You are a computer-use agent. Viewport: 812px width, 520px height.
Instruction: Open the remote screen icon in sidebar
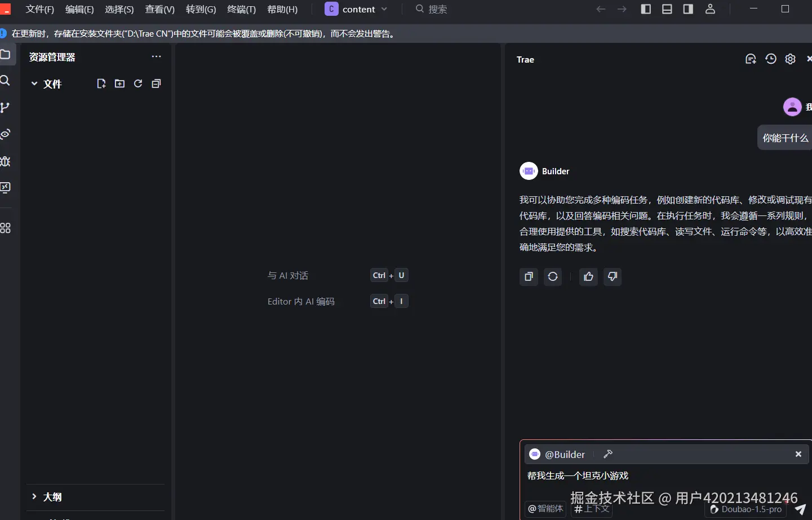5,188
